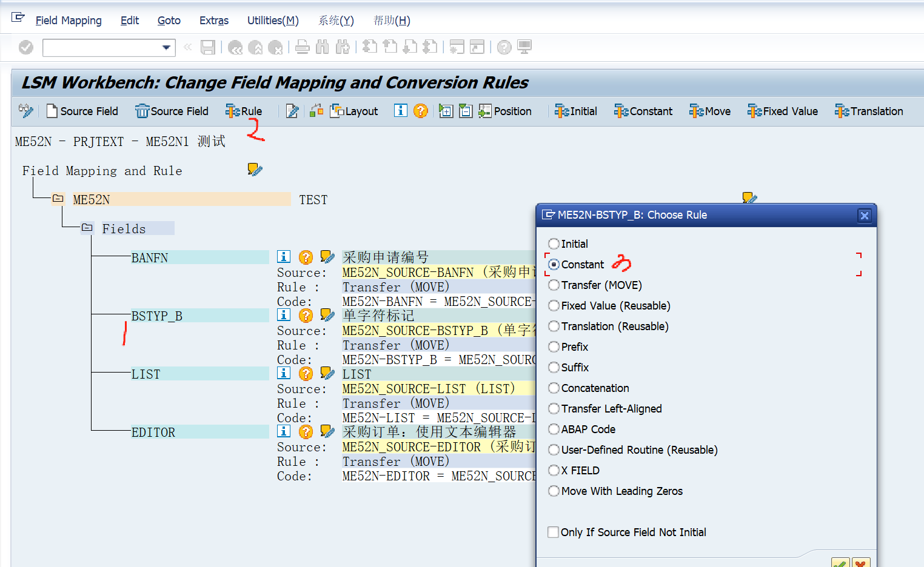Image resolution: width=924 pixels, height=567 pixels.
Task: Toggle Display/Change glasses-pencil icon
Action: pos(25,111)
